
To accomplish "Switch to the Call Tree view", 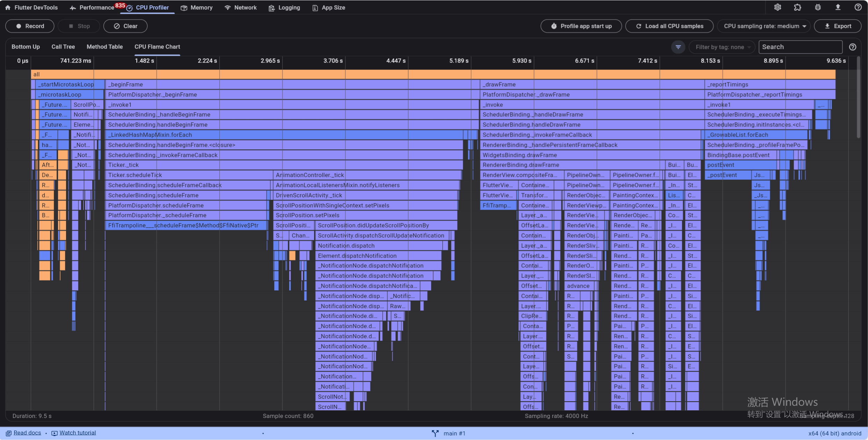I will pyautogui.click(x=63, y=47).
